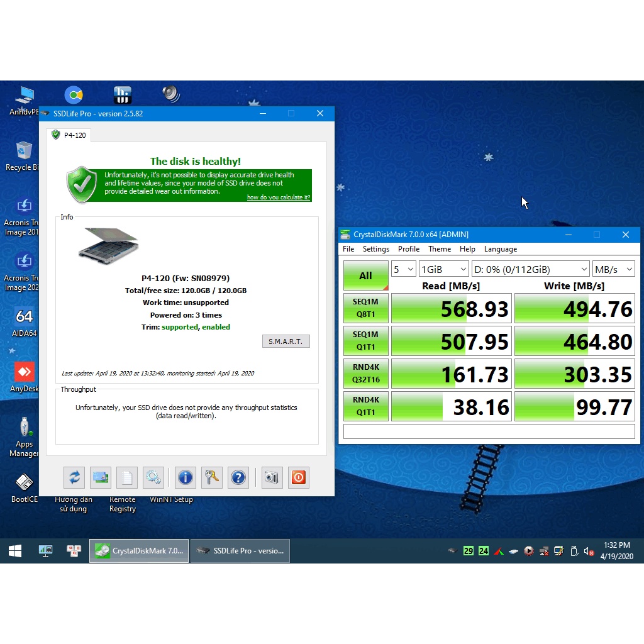Screen dimensions: 644x644
Task: Switch to the SSDLife Pro taskbar window
Action: click(240, 550)
